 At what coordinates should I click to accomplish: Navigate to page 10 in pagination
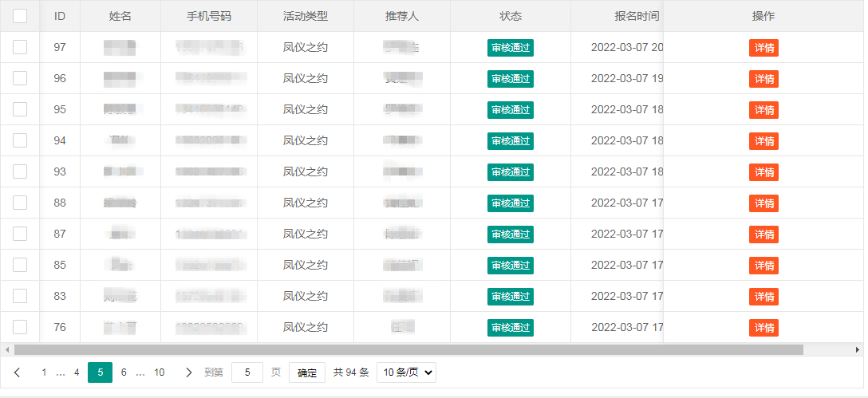[159, 372]
